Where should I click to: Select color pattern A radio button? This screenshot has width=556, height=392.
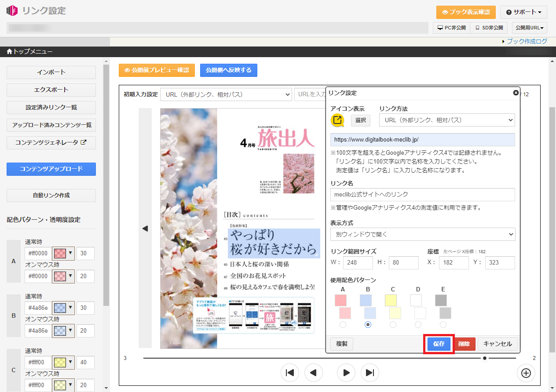tap(343, 324)
